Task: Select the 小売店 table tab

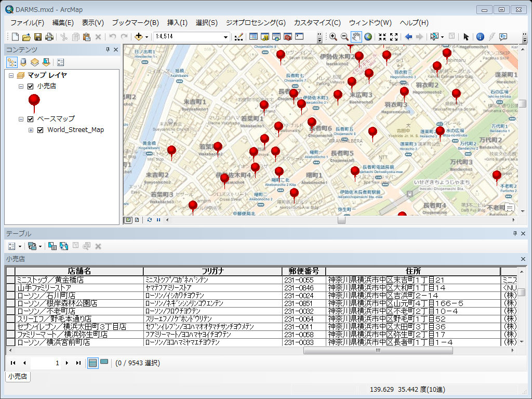Action: pos(18,376)
